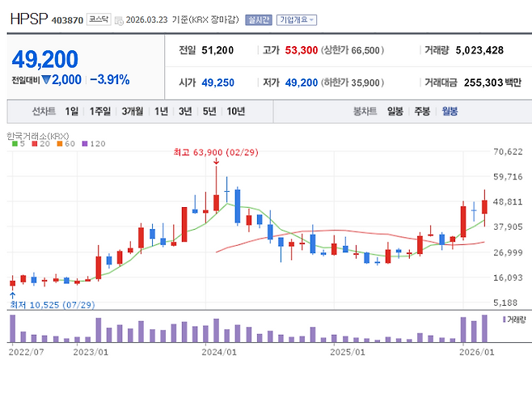Click the calendar icon beside the date

(x=119, y=19)
